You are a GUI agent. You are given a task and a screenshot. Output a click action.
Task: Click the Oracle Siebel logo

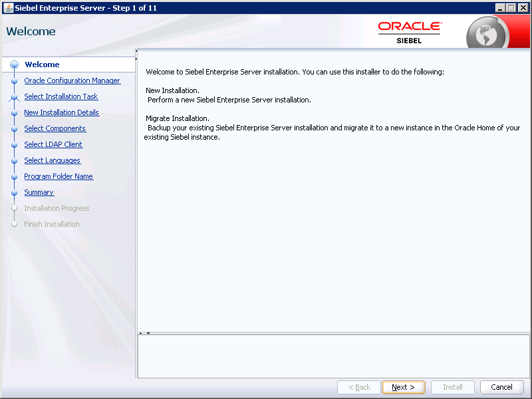(x=410, y=33)
